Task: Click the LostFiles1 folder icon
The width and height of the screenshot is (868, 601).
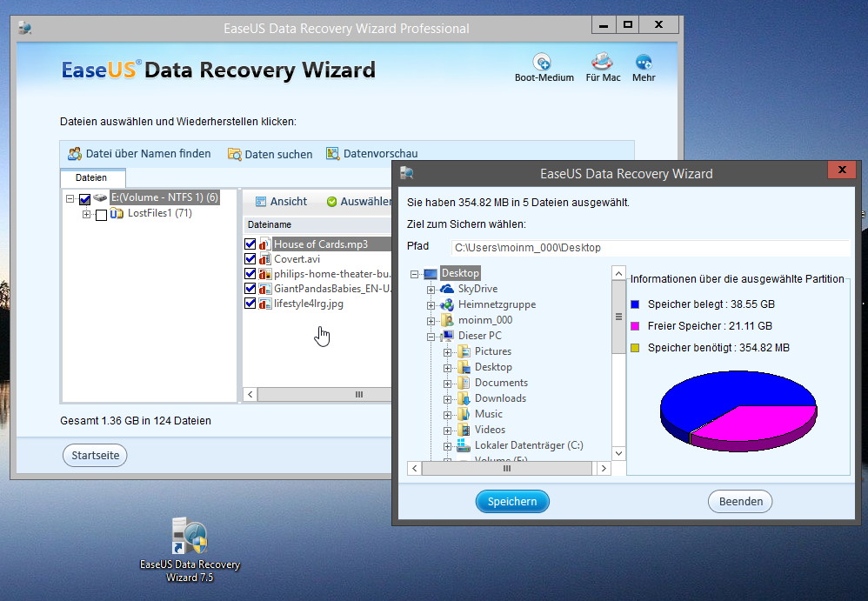Action: coord(117,214)
